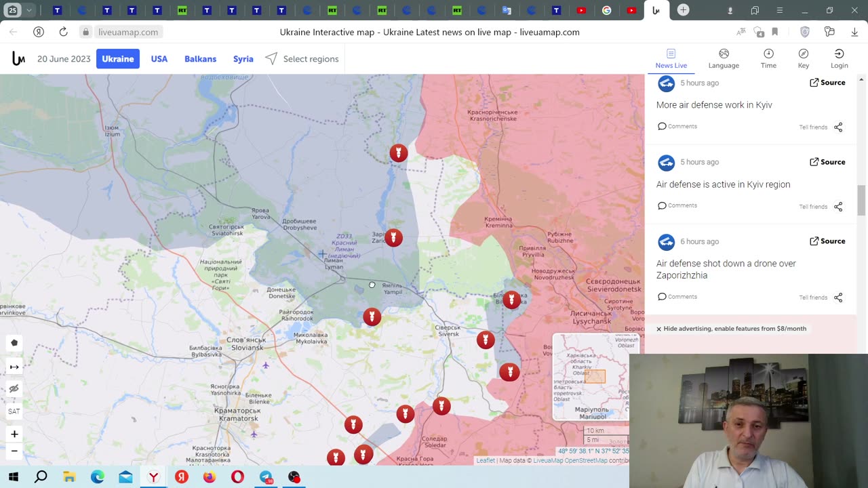
Task: Go back with browser back arrow
Action: coord(14,32)
